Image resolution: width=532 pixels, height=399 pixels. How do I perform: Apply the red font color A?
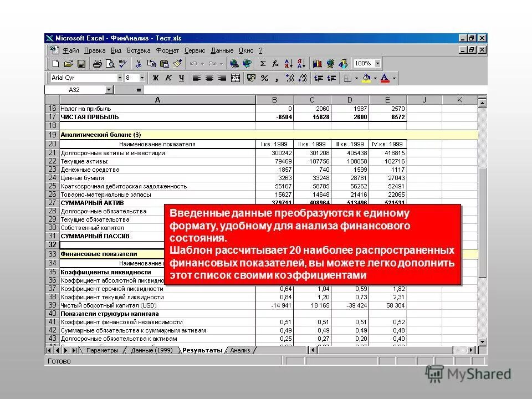(385, 78)
